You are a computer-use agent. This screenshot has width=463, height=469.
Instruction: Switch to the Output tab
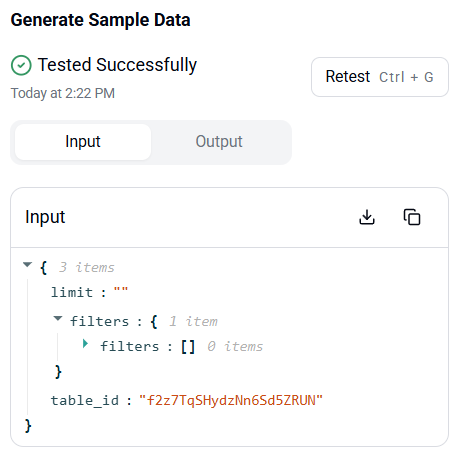(219, 142)
